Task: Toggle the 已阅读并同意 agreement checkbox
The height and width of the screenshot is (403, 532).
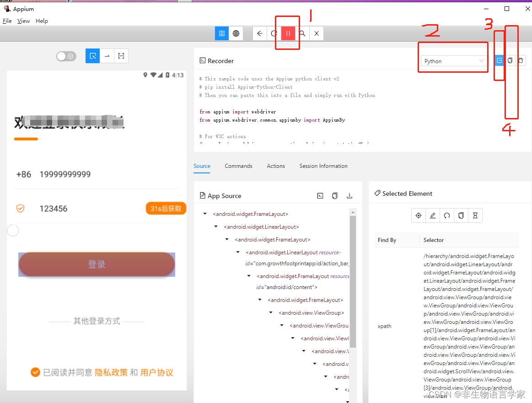Action: point(35,372)
